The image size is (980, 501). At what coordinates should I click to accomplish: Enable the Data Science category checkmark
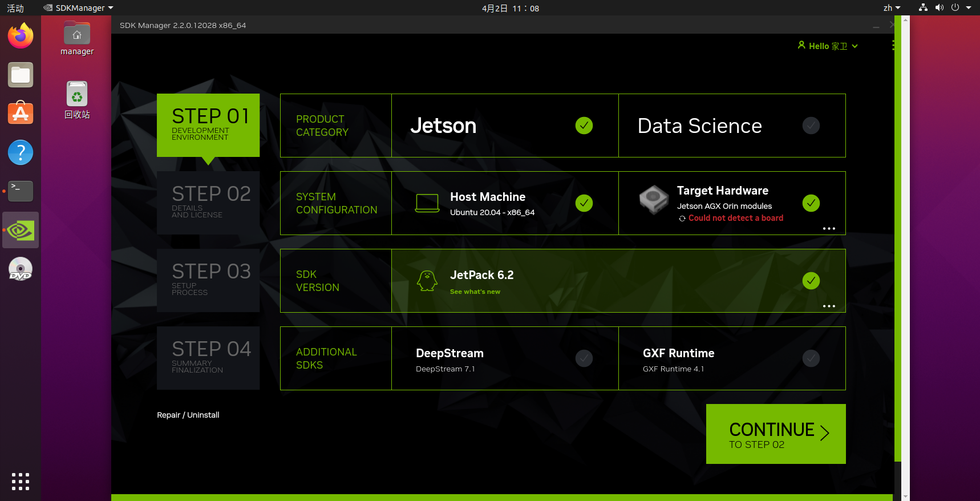811,126
